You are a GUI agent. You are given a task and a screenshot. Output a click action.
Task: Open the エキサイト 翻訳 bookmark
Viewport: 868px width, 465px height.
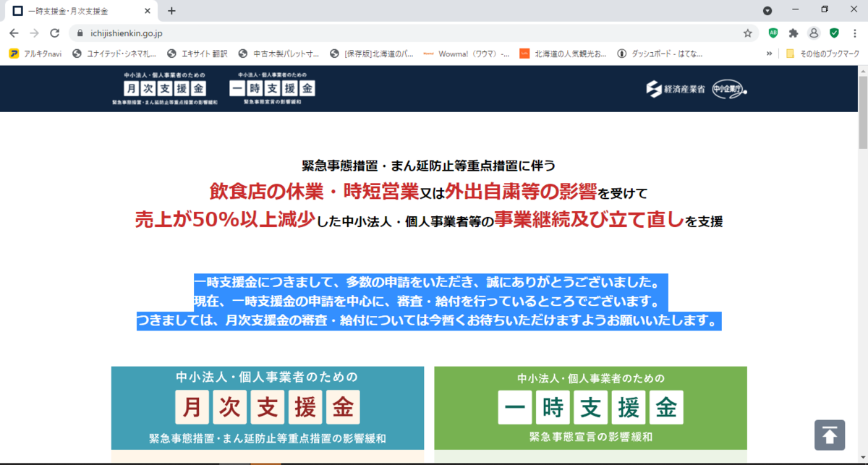tap(197, 54)
